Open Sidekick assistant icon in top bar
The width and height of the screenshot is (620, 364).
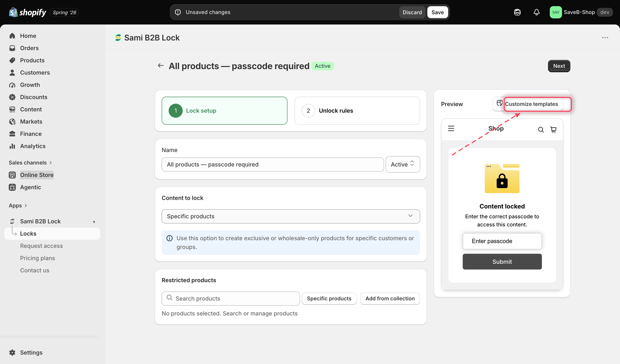click(517, 12)
